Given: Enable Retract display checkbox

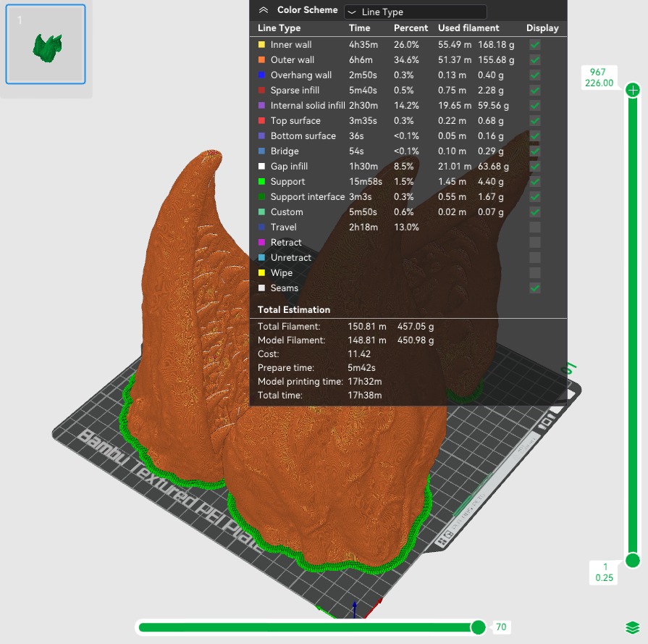Looking at the screenshot, I should [535, 243].
